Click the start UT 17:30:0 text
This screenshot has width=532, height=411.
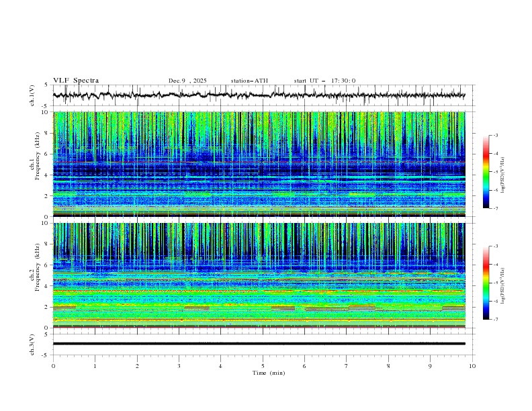coord(324,81)
